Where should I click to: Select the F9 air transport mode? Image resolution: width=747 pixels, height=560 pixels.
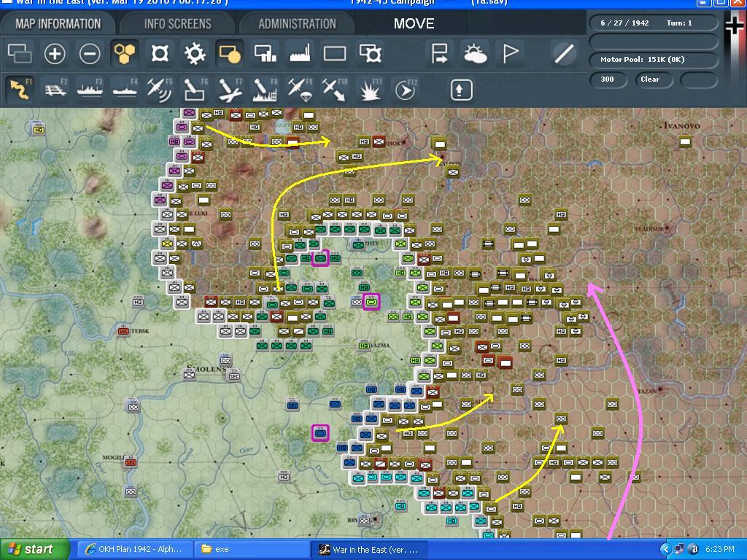click(x=301, y=90)
